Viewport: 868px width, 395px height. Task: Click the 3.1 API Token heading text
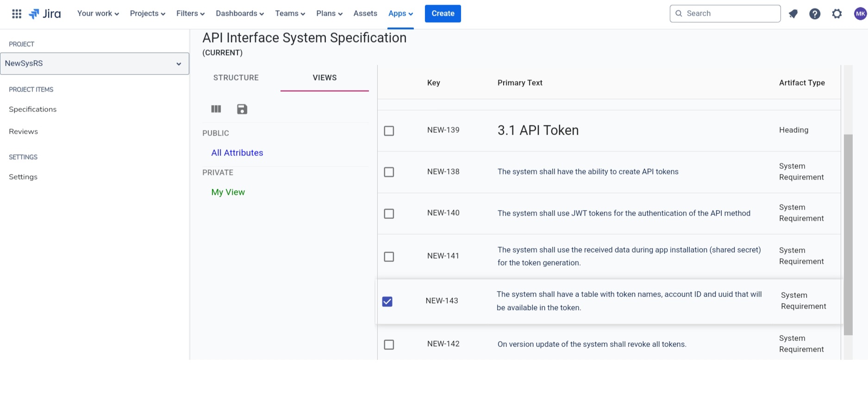538,130
